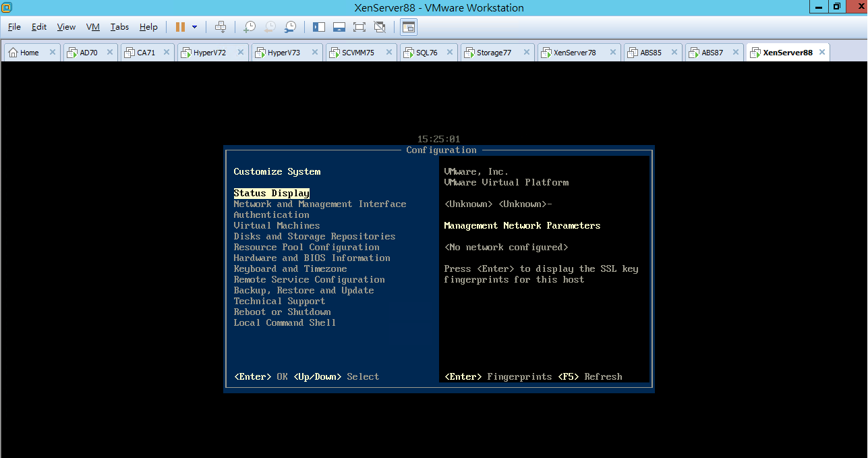This screenshot has width=868, height=458.
Task: Close the Storage77 tab
Action: point(527,53)
